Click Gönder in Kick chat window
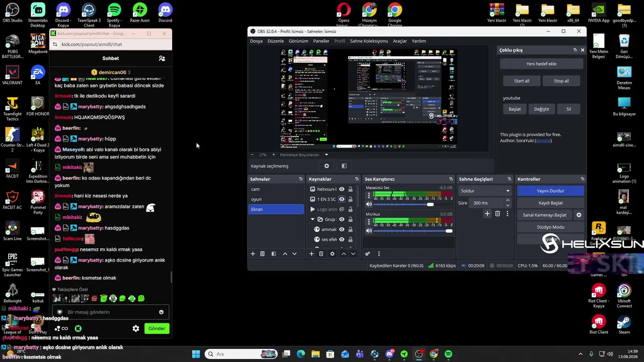The height and width of the screenshot is (362, 644). [156, 328]
